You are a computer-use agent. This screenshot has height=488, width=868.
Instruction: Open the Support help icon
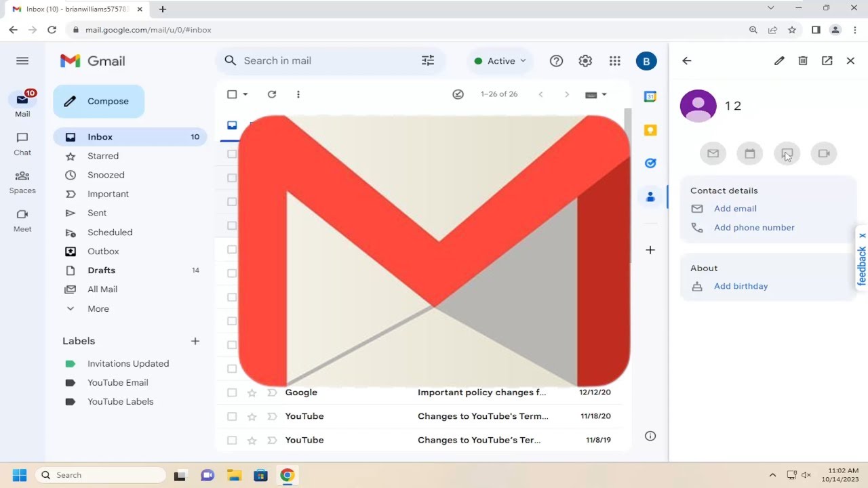tap(557, 61)
